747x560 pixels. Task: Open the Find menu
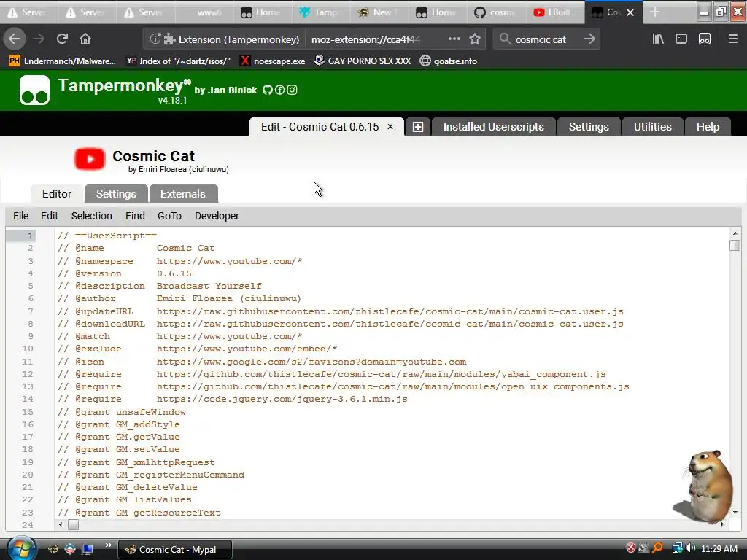pos(135,216)
